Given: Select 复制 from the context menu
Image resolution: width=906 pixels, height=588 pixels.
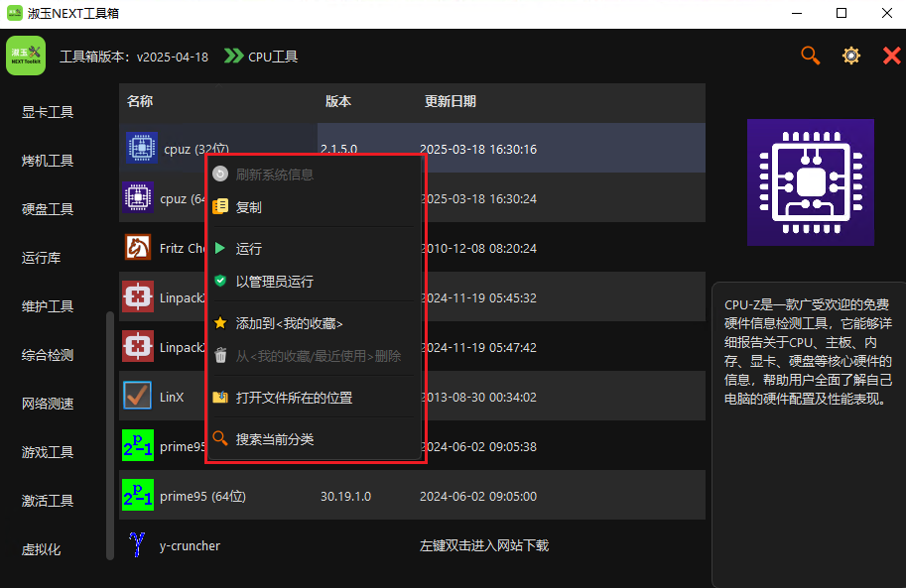Looking at the screenshot, I should click(249, 207).
